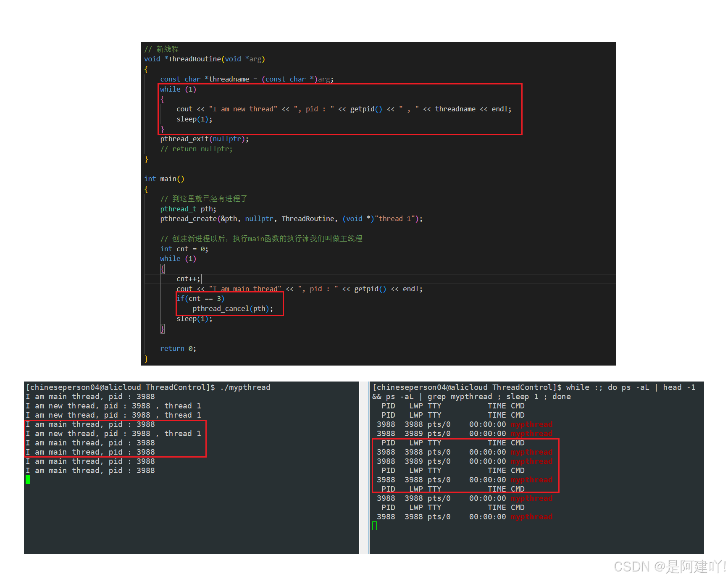
Task: Click the './mypthread' command in the left terminal
Action: click(245, 387)
